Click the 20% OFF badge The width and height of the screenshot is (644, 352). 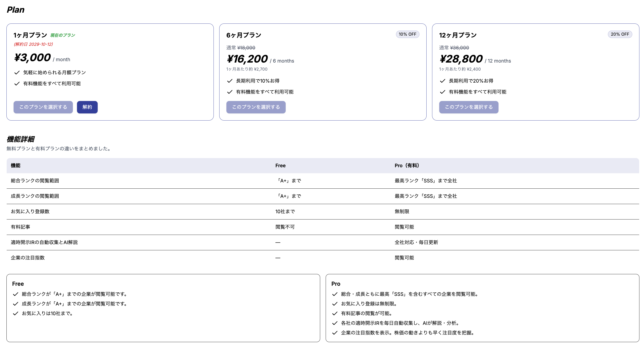tap(620, 34)
